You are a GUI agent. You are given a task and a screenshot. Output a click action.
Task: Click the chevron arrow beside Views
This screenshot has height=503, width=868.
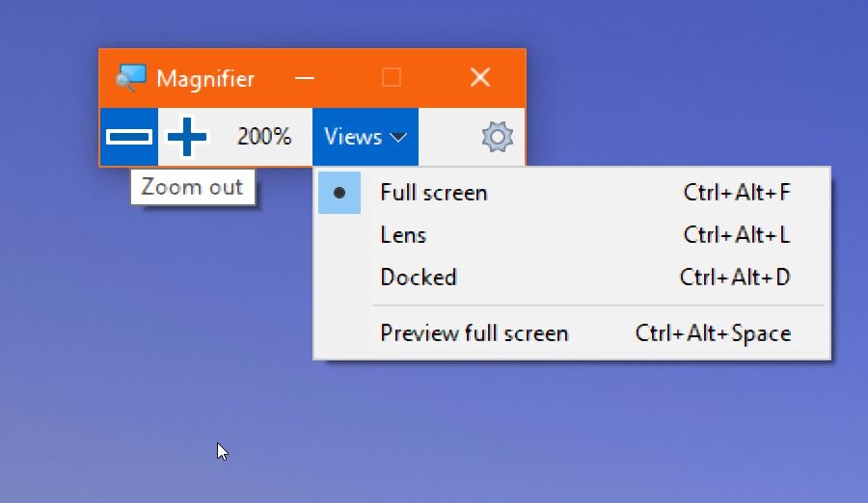click(x=398, y=137)
